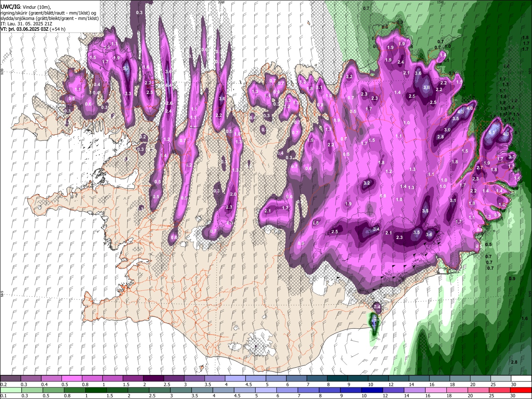Pick the medium green 0.5 swatch in the lower scale

[x=53, y=390]
